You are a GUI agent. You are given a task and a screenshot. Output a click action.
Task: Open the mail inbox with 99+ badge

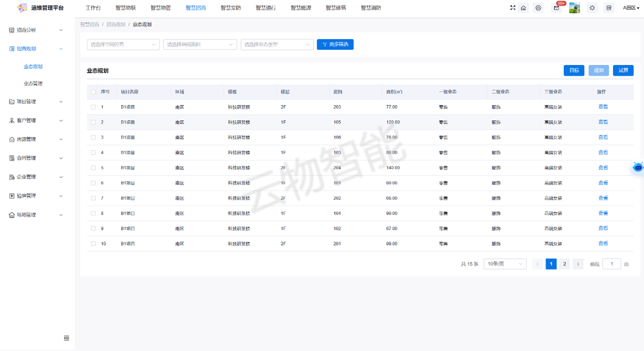tap(557, 8)
